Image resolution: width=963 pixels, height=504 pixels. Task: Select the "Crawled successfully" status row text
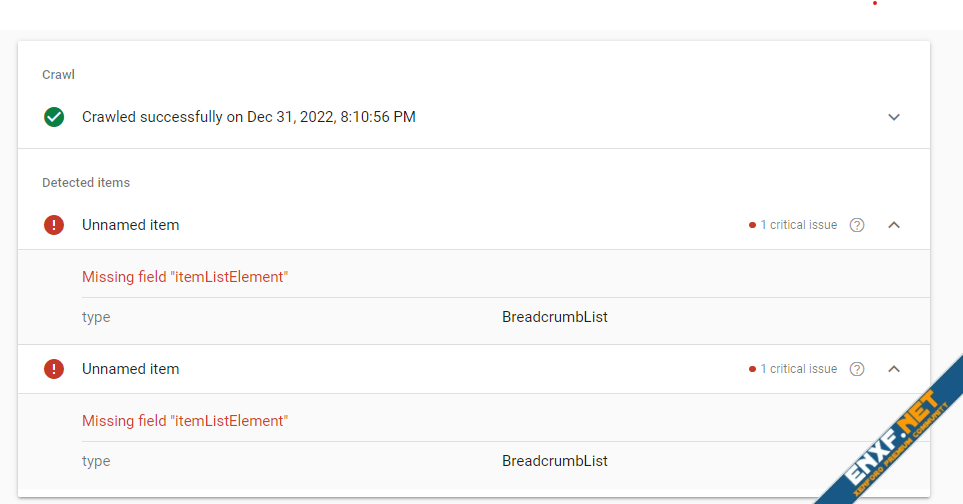pyautogui.click(x=248, y=117)
